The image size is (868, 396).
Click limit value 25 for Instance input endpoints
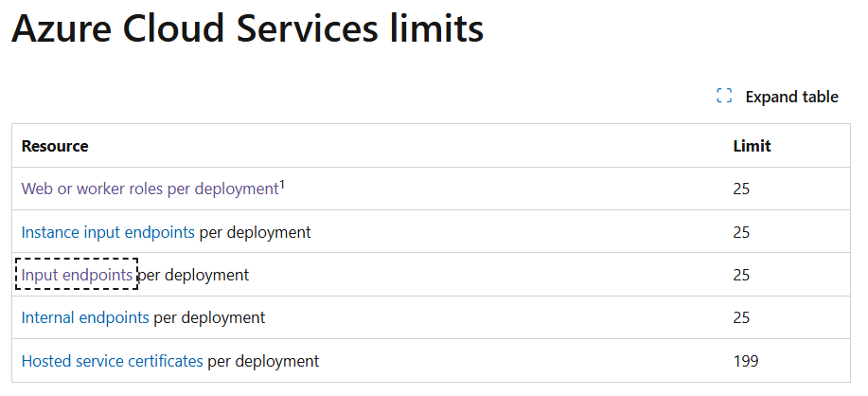pyautogui.click(x=741, y=232)
